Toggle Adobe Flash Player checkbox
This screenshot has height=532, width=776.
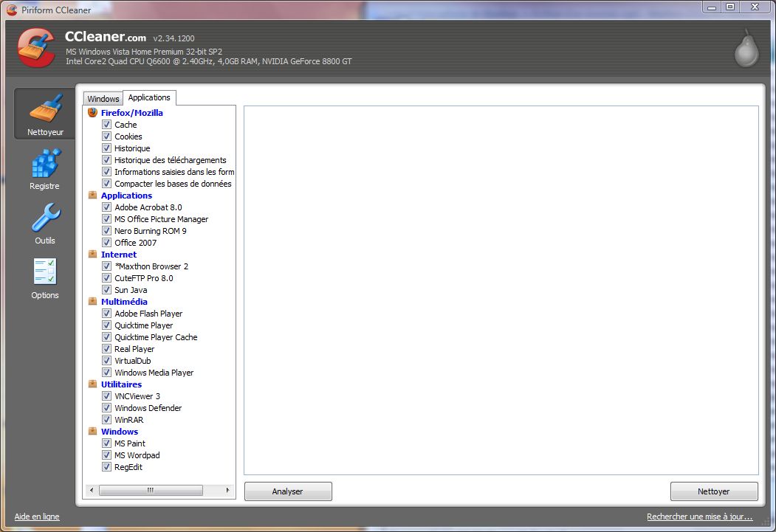[x=106, y=313]
